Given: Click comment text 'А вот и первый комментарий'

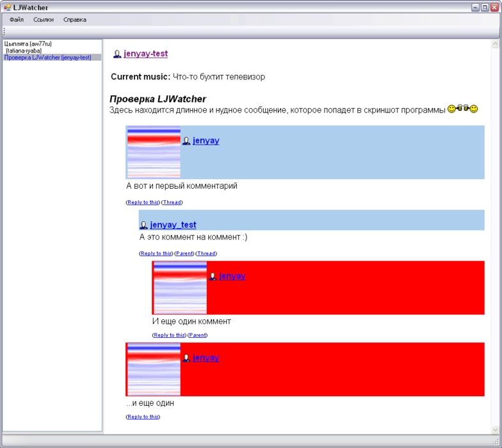Looking at the screenshot, I should (x=182, y=186).
